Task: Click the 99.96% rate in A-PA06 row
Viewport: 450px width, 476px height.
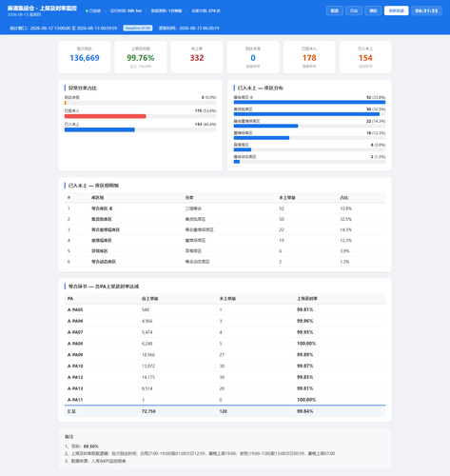Action: pos(305,321)
